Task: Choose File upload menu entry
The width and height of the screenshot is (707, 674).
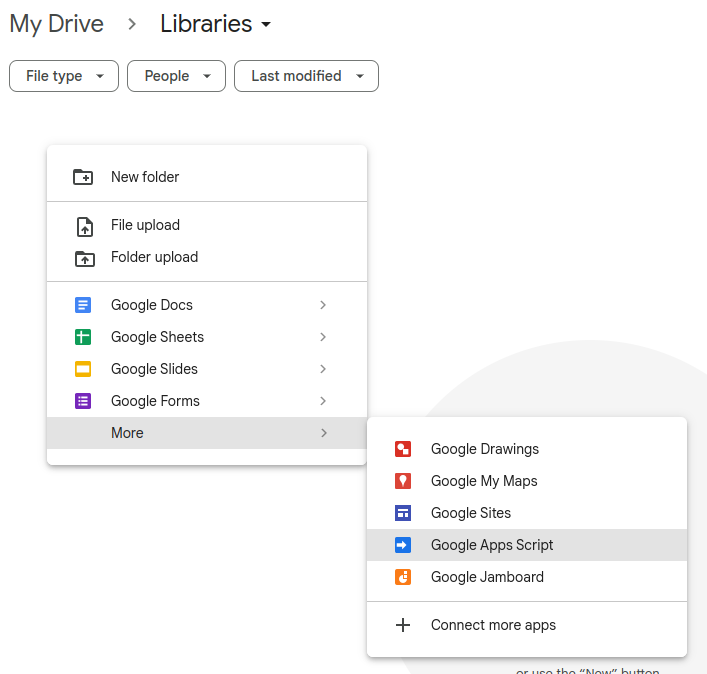Action: click(207, 225)
